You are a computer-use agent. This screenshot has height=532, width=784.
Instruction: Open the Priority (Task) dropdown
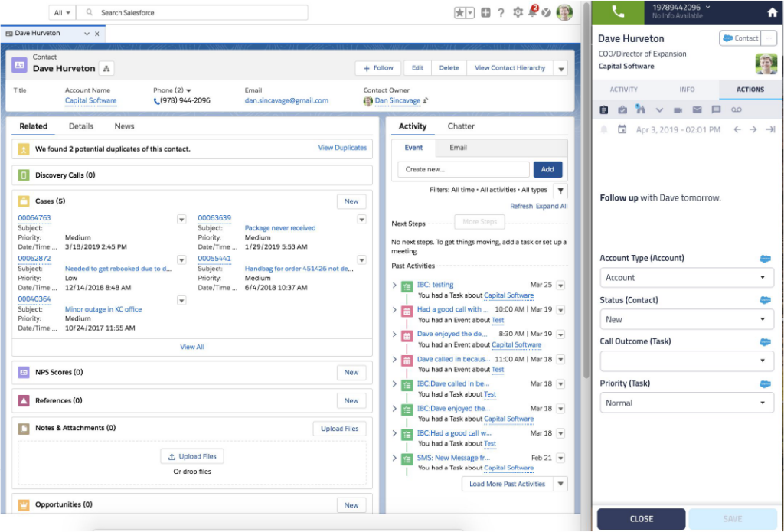[687, 403]
